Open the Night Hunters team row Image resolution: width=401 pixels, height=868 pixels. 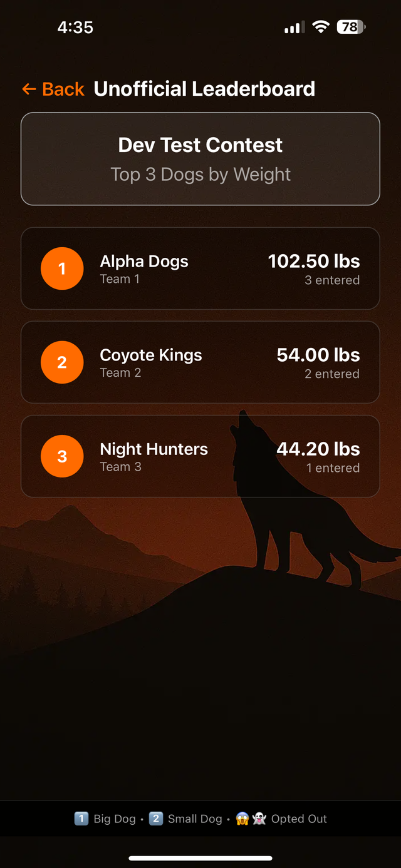(x=200, y=456)
